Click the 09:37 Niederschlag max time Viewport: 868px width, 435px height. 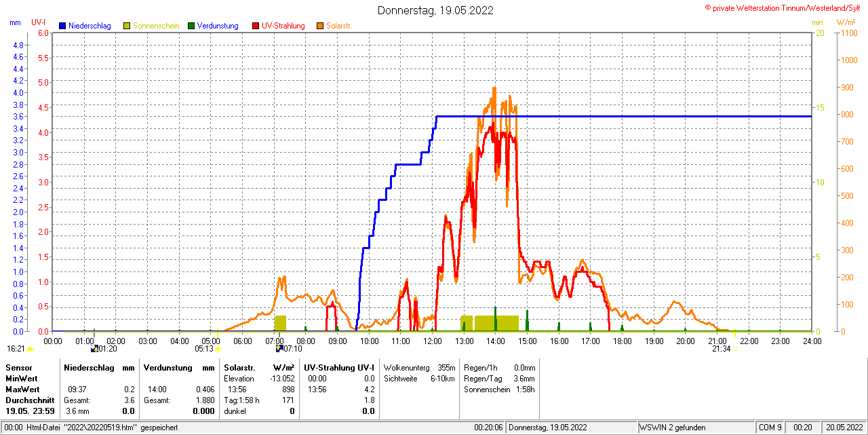pos(77,390)
